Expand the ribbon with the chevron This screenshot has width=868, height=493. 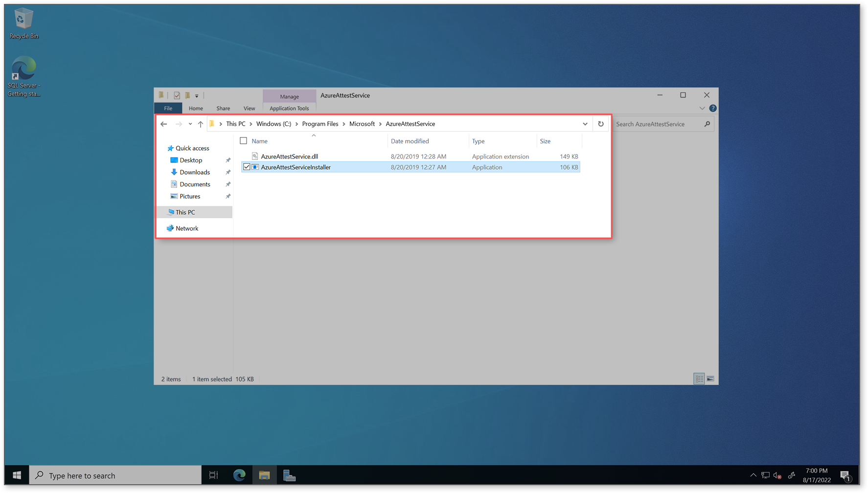[702, 108]
